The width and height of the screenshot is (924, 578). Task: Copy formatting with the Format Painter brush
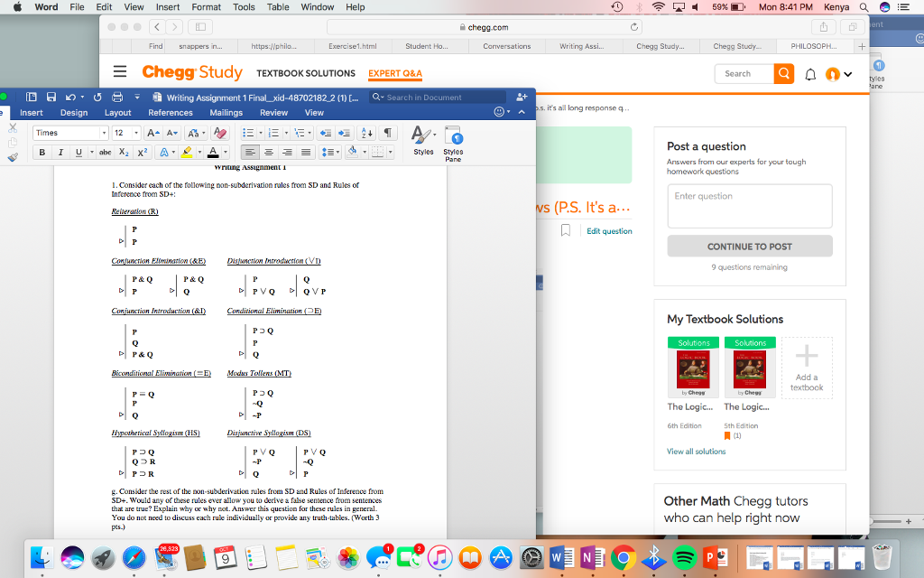13,157
